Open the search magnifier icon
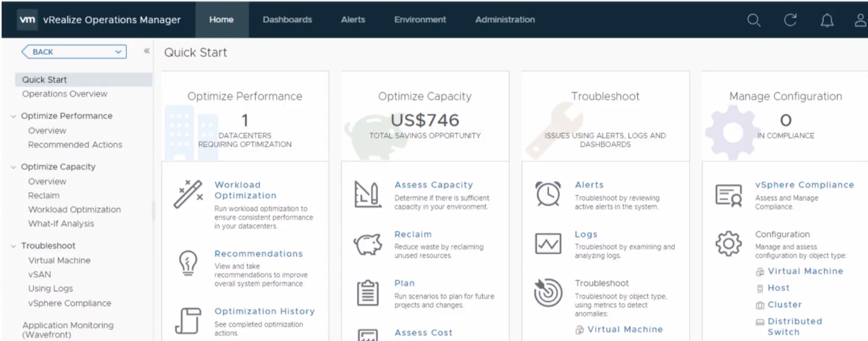This screenshot has height=341, width=868. [754, 20]
